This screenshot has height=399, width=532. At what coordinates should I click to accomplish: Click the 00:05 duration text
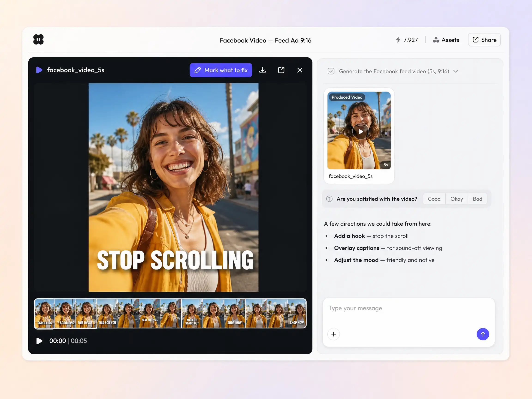click(x=79, y=341)
